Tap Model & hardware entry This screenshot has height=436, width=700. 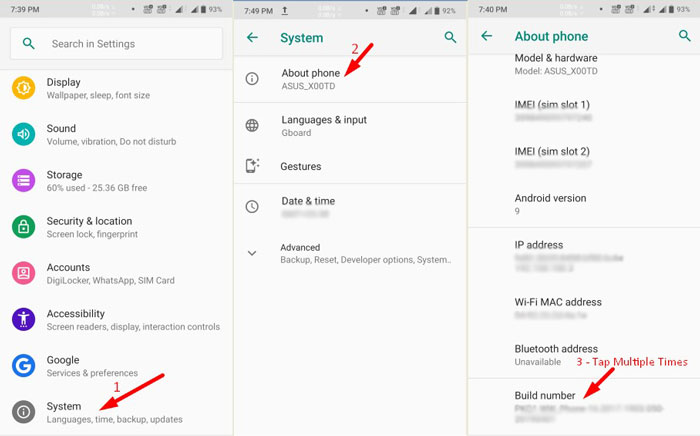point(584,65)
